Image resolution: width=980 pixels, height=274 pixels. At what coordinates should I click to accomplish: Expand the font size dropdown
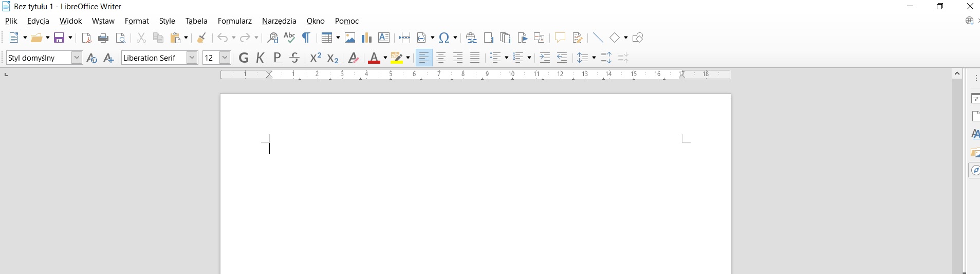click(x=225, y=58)
